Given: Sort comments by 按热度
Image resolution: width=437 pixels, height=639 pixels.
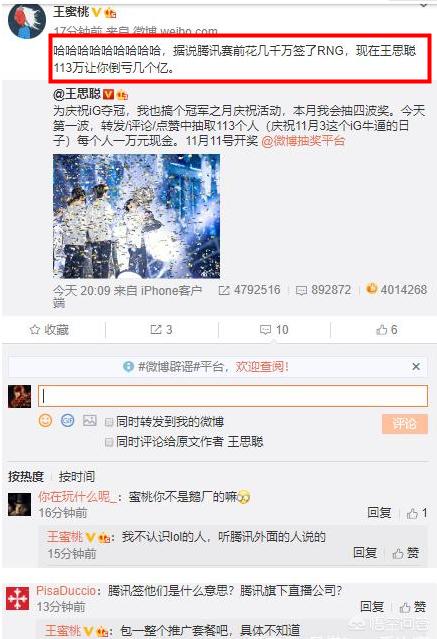Looking at the screenshot, I should pos(26,476).
